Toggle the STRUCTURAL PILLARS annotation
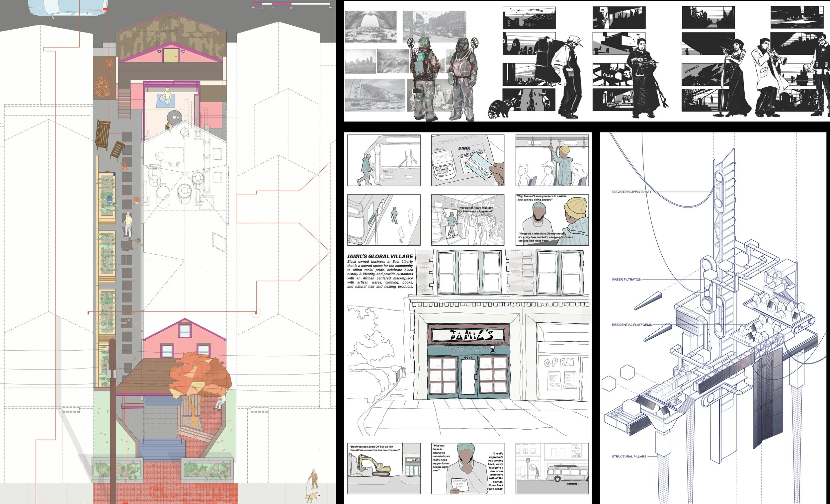The height and width of the screenshot is (504, 830). 629,457
